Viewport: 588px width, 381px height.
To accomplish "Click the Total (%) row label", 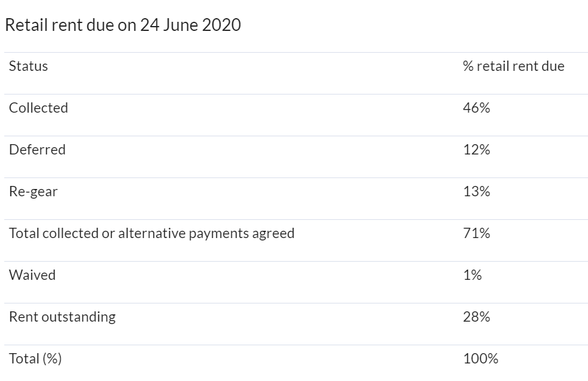I will click(x=35, y=359).
